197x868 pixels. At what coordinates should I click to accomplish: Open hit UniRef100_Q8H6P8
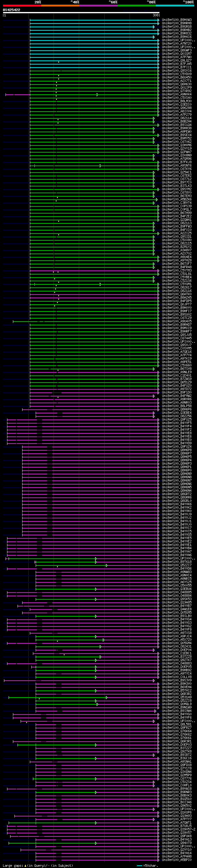(176, 450)
